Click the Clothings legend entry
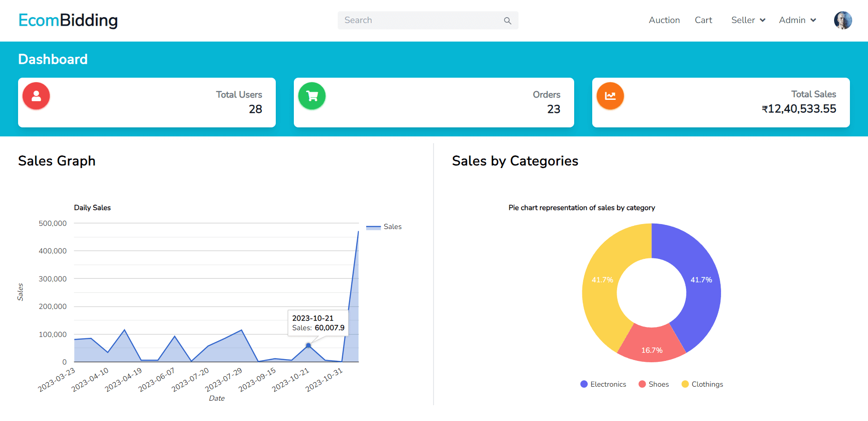Image resolution: width=868 pixels, height=421 pixels. click(702, 384)
